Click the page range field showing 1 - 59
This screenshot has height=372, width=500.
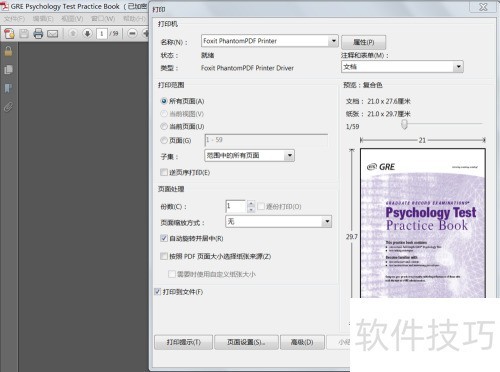coord(266,140)
